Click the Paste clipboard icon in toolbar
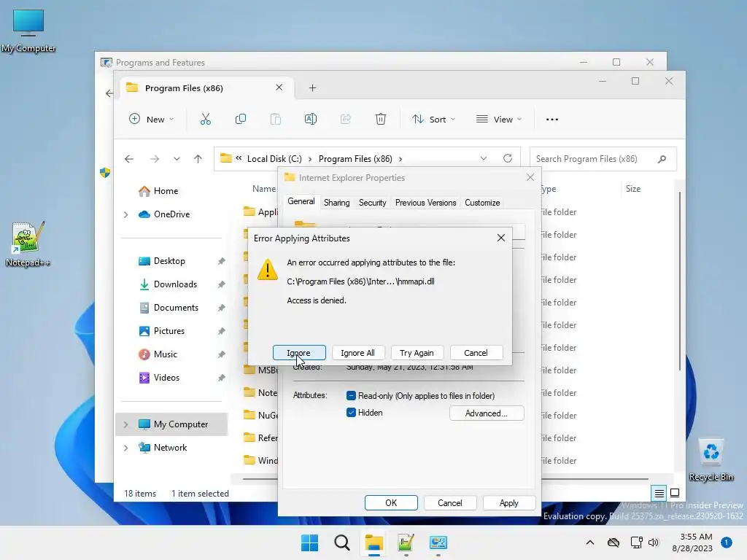 point(275,119)
